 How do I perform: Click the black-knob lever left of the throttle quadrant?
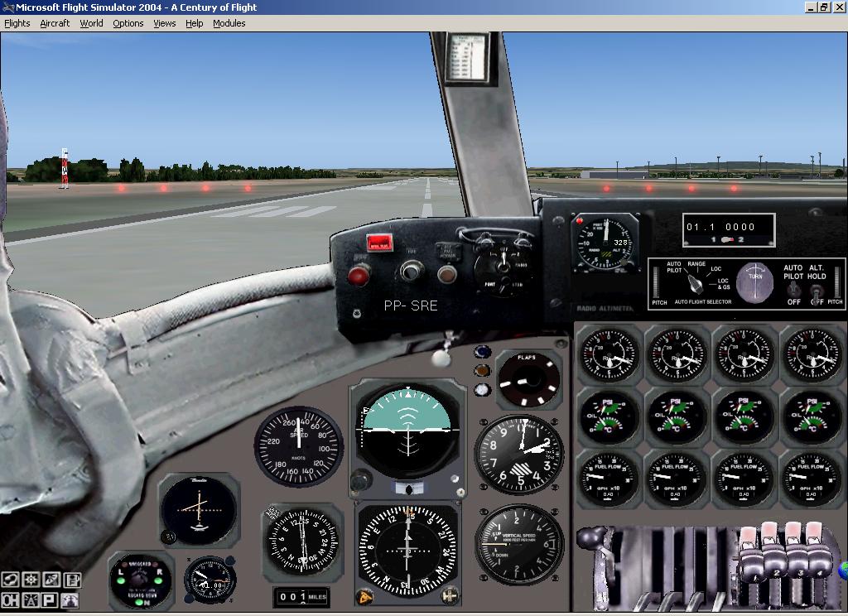coord(590,538)
